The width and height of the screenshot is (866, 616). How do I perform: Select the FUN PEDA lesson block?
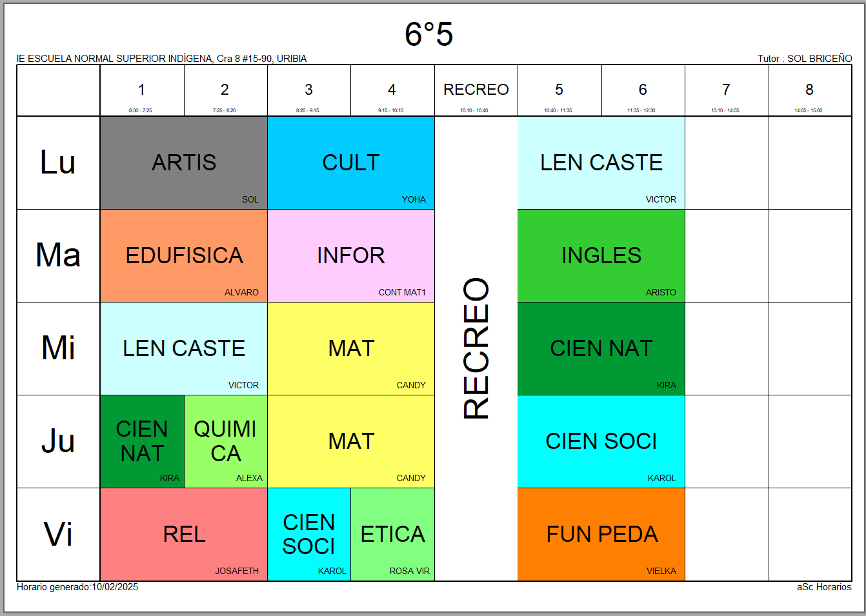tap(601, 534)
